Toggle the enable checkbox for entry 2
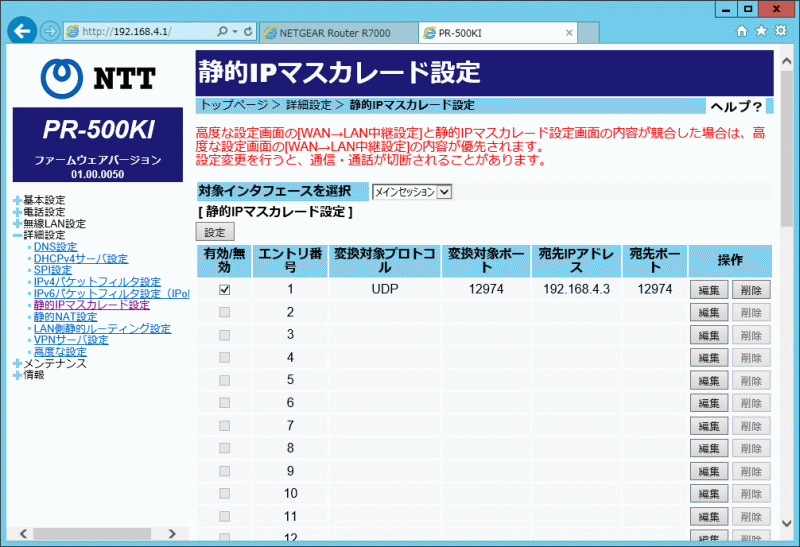Screen dimensions: 800x547 point(225,313)
